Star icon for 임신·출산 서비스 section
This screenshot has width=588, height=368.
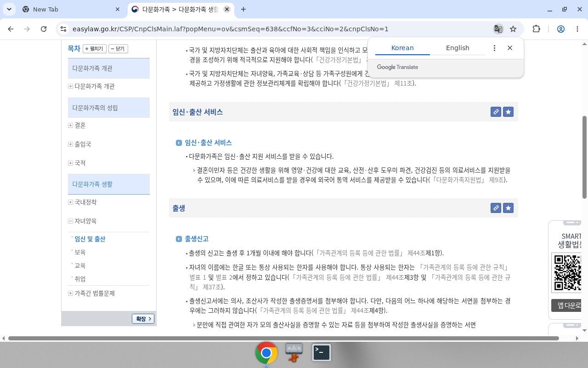point(508,112)
